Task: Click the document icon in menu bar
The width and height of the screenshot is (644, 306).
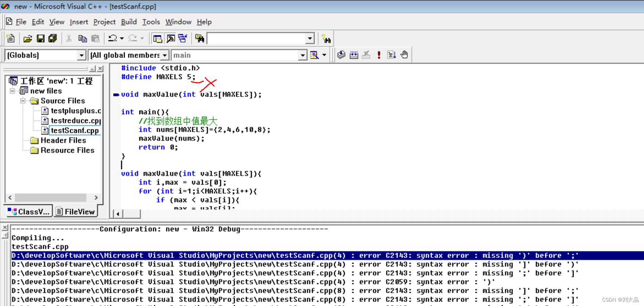Action: [x=9, y=22]
